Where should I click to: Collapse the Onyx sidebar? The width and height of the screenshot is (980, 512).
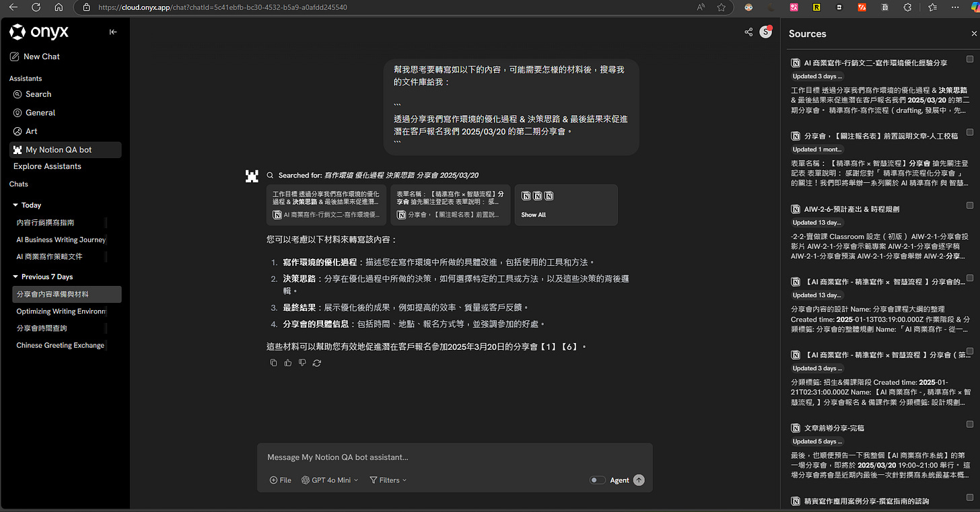click(113, 32)
